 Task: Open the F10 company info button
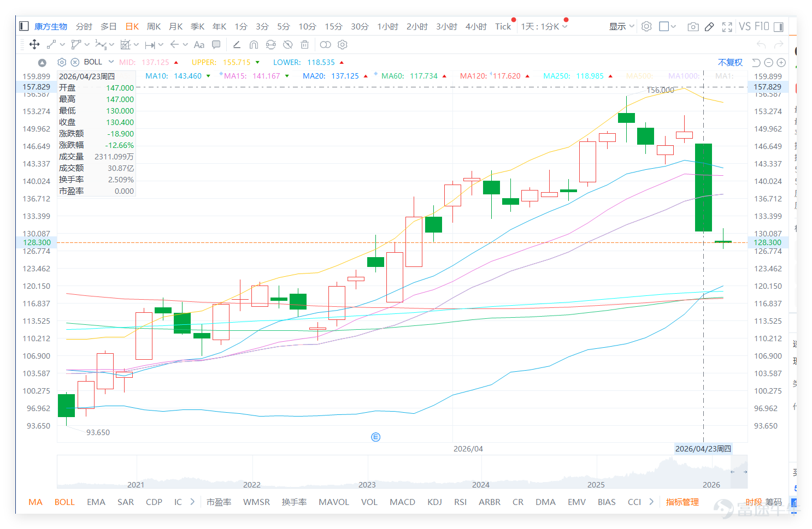click(x=762, y=26)
